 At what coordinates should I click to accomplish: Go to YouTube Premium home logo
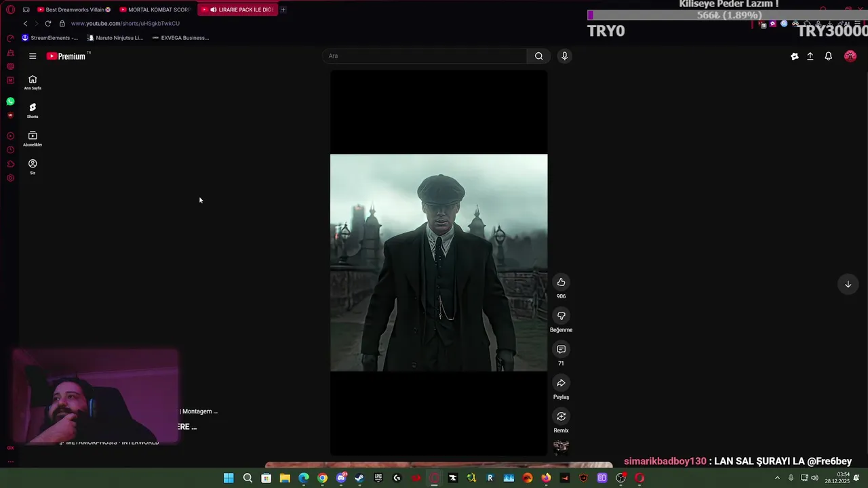click(x=66, y=56)
